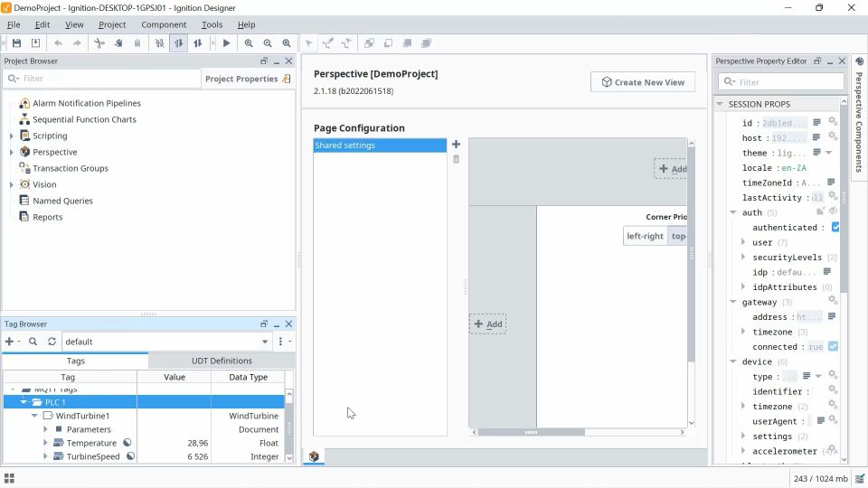Expand the Perspective tree node

click(11, 152)
